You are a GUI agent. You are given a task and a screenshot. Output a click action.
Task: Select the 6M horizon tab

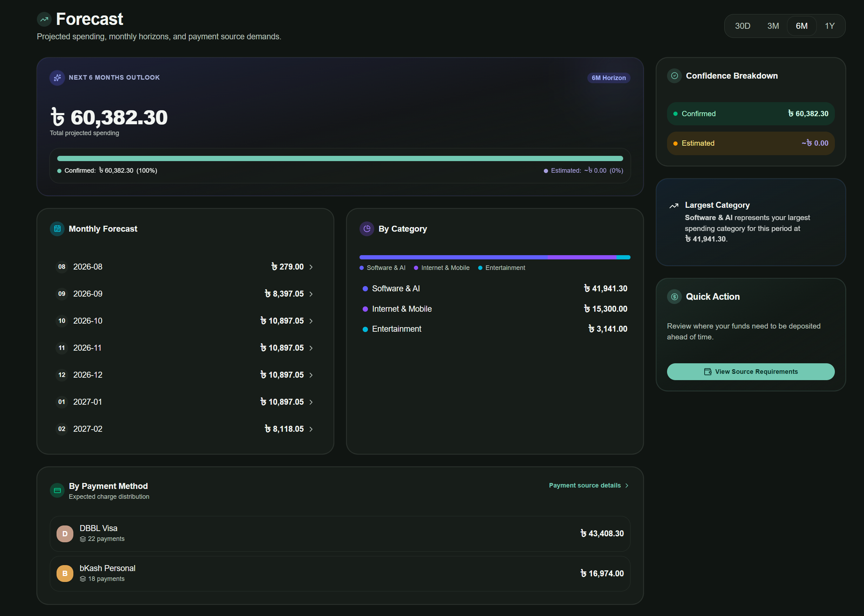tap(802, 26)
